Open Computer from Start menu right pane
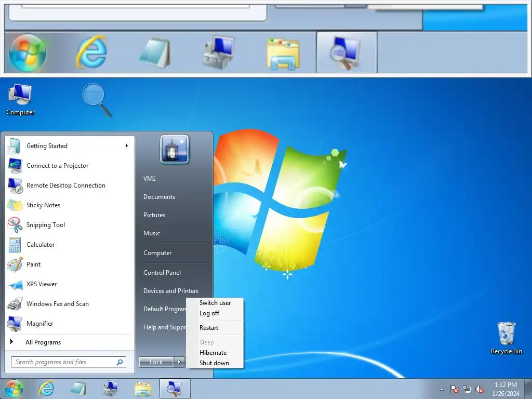The height and width of the screenshot is (399, 532). [157, 253]
